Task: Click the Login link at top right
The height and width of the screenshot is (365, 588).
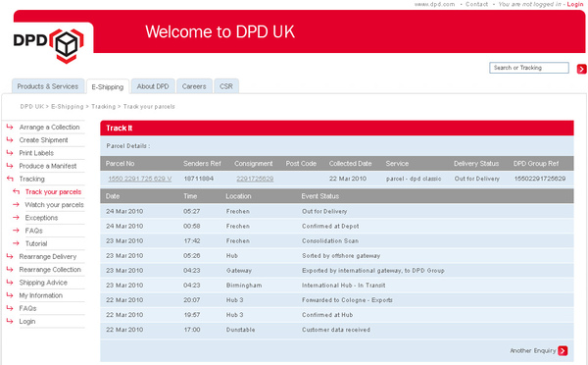Action: click(575, 4)
